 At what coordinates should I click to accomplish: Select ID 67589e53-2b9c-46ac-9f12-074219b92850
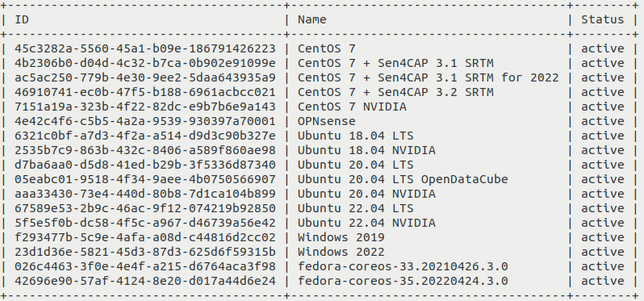pyautogui.click(x=145, y=208)
